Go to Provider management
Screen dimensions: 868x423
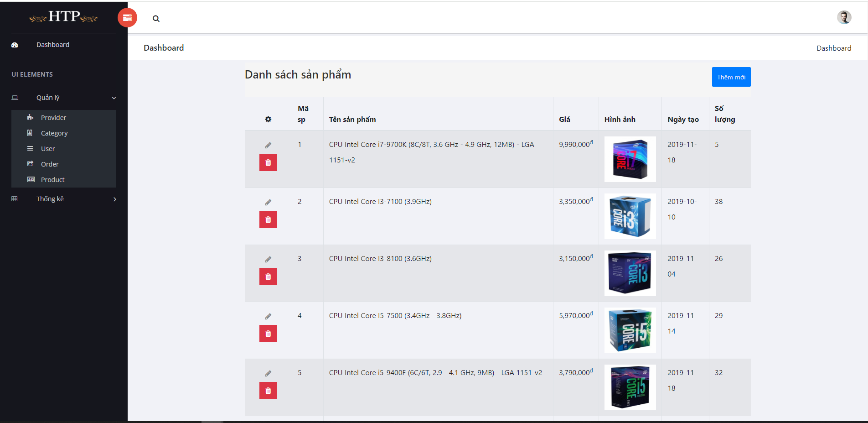[53, 117]
